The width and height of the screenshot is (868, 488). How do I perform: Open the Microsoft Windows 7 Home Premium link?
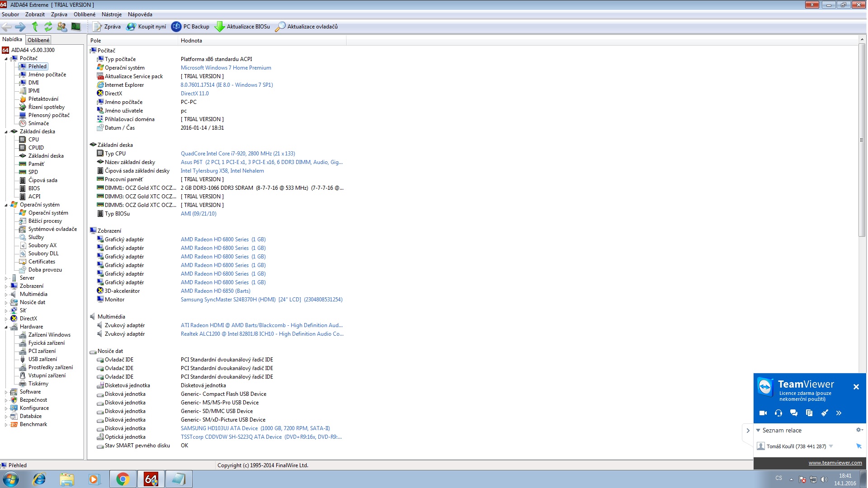[x=226, y=68]
